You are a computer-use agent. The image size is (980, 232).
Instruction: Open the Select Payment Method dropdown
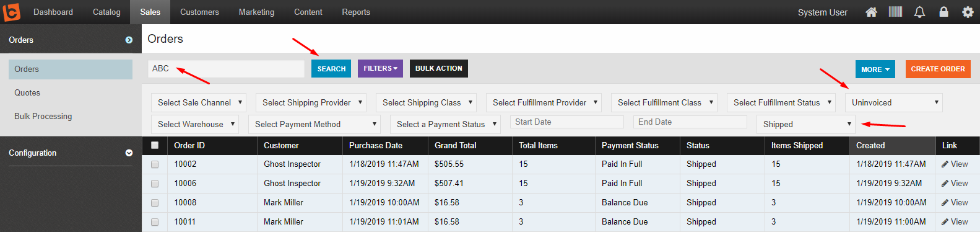point(315,124)
